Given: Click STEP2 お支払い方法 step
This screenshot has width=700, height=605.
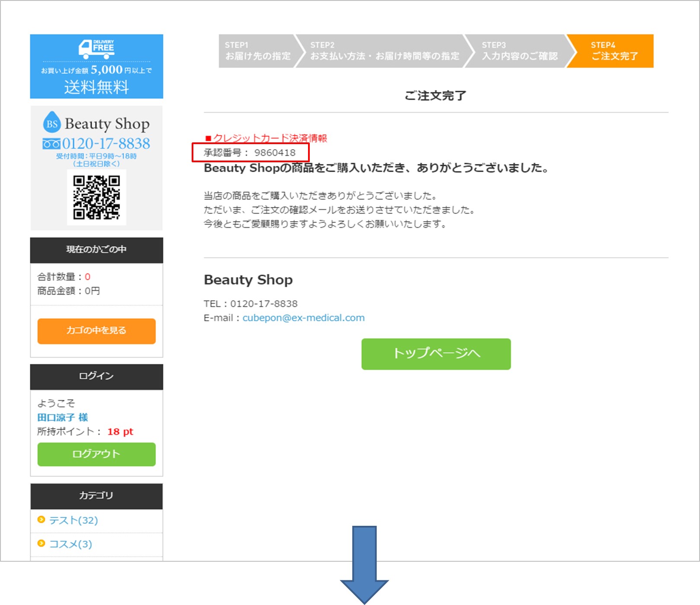Looking at the screenshot, I should click(x=384, y=51).
